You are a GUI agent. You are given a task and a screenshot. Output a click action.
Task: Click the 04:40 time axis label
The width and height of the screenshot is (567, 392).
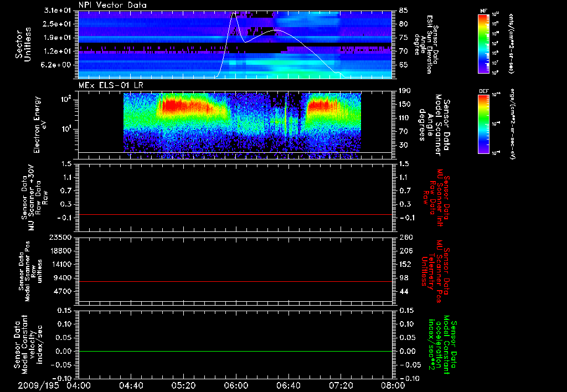coord(131,386)
